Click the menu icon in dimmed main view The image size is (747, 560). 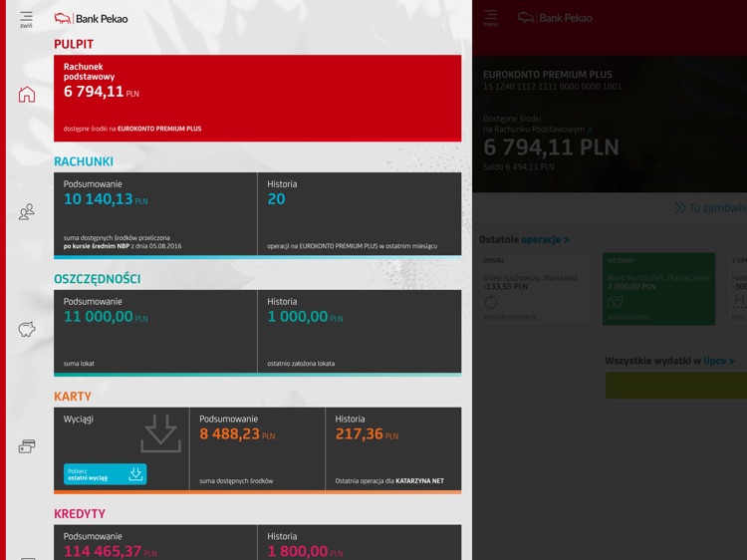click(491, 18)
